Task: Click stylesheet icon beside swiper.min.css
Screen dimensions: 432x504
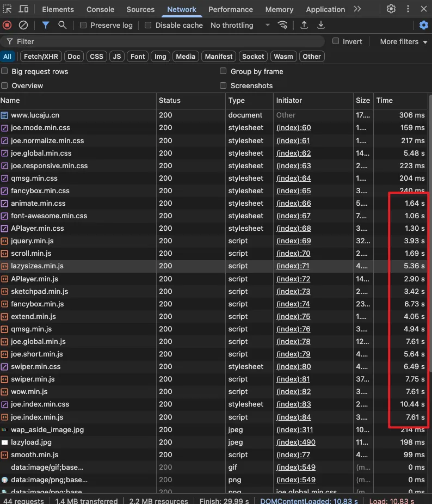Action: (4, 367)
